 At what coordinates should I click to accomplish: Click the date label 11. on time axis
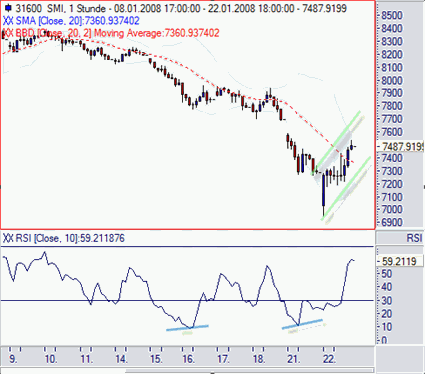click(x=86, y=359)
